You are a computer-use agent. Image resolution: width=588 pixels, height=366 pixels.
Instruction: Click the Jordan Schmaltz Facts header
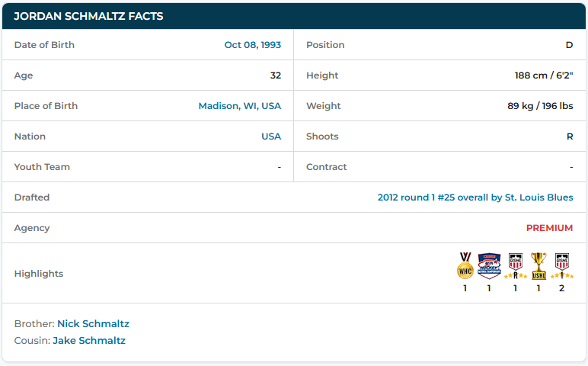click(x=88, y=16)
